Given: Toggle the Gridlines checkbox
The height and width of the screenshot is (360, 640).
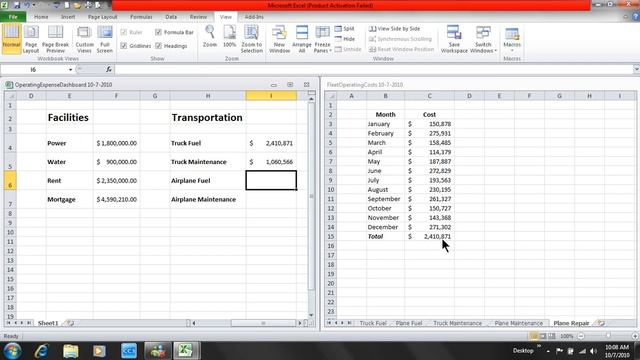Looking at the screenshot, I should [x=124, y=46].
